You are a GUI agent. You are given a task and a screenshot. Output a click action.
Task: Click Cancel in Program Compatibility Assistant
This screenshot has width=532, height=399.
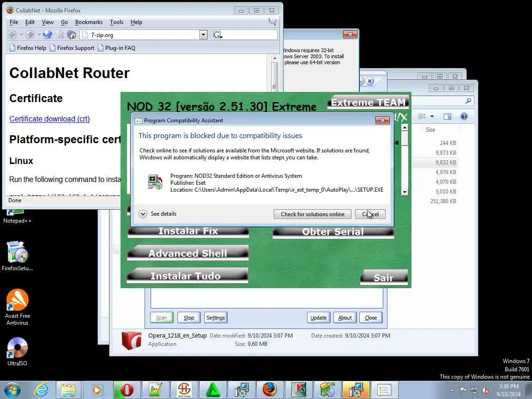pos(370,214)
